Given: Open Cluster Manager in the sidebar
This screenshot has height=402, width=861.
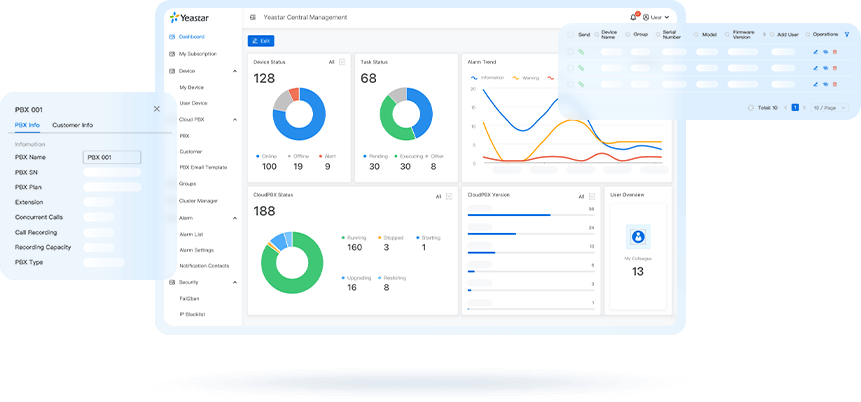Looking at the screenshot, I should [198, 201].
